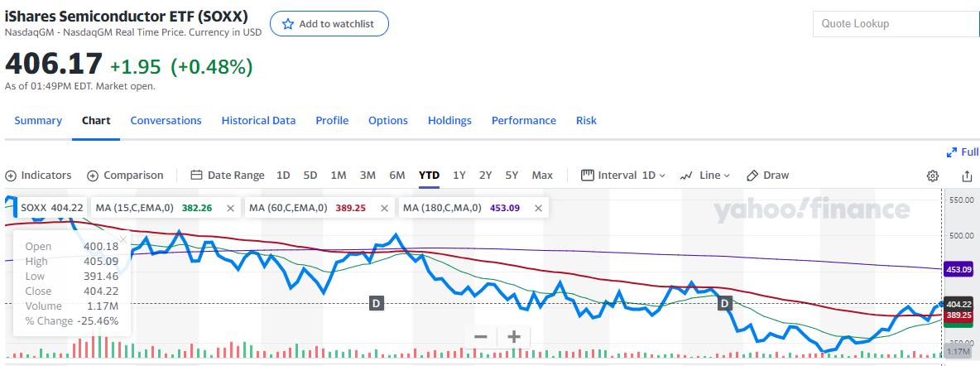
Task: Zoom in chart with plus button
Action: click(514, 336)
